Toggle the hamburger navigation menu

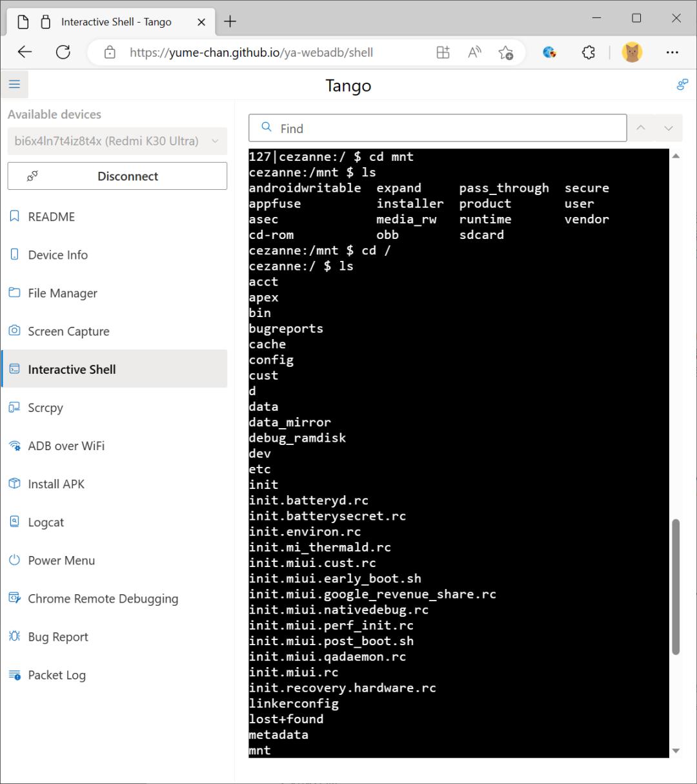14,85
